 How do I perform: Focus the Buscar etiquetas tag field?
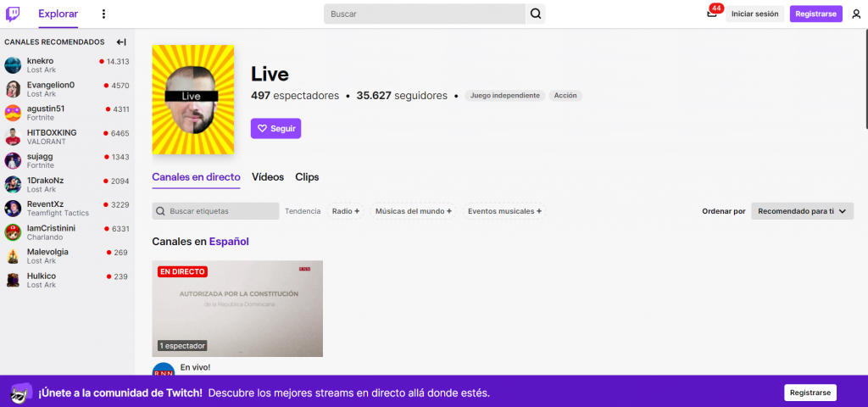[215, 211]
